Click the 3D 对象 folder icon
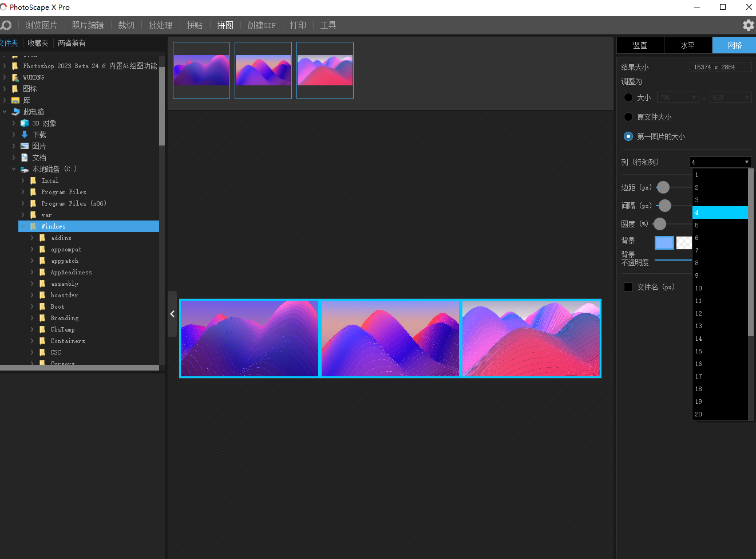 25,123
